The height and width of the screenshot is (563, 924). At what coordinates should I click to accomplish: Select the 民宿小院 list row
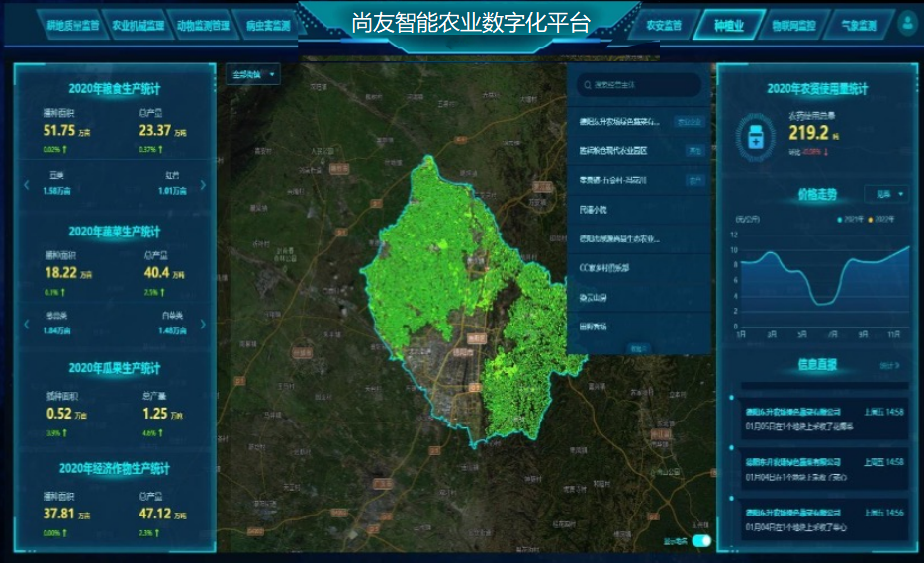[639, 210]
